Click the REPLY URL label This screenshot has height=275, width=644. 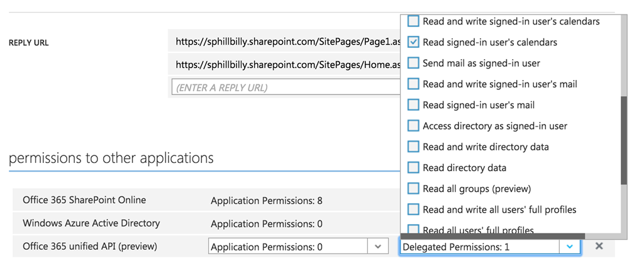click(29, 43)
